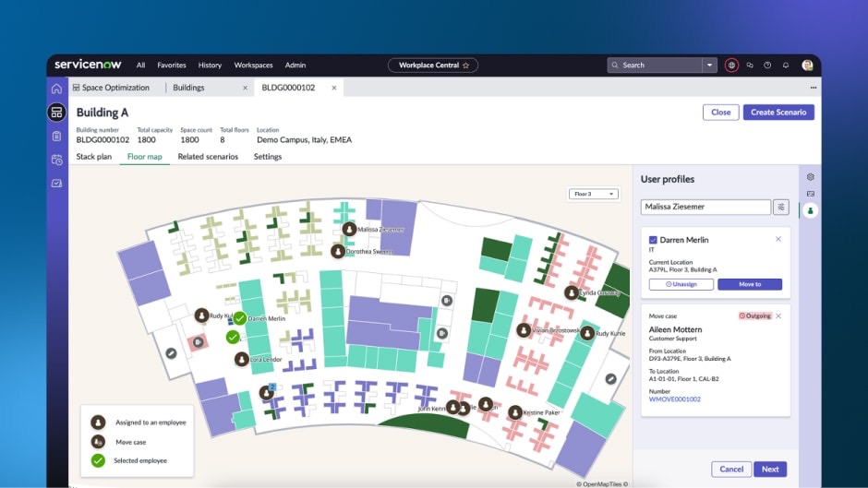Open the card layout icon in right strip

point(811,194)
